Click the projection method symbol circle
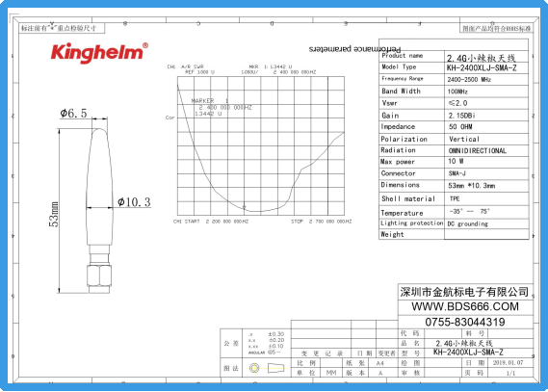This screenshot has height=392, width=548. point(254,368)
